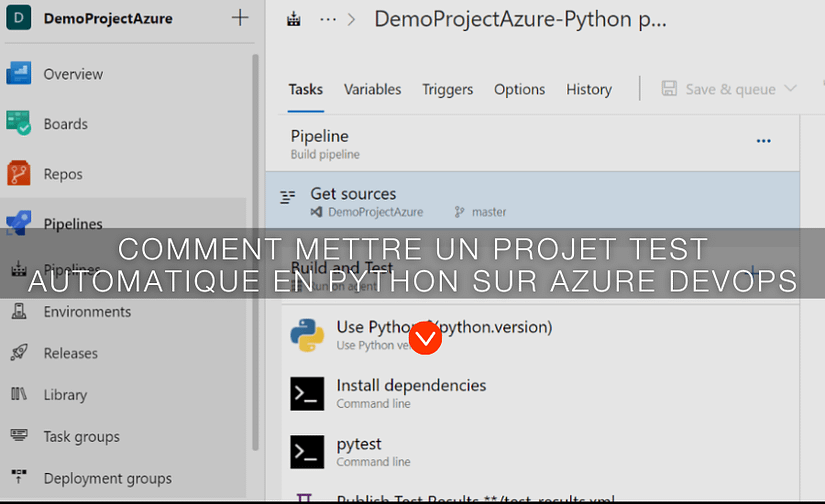
Task: Switch to the History tab
Action: click(x=589, y=89)
